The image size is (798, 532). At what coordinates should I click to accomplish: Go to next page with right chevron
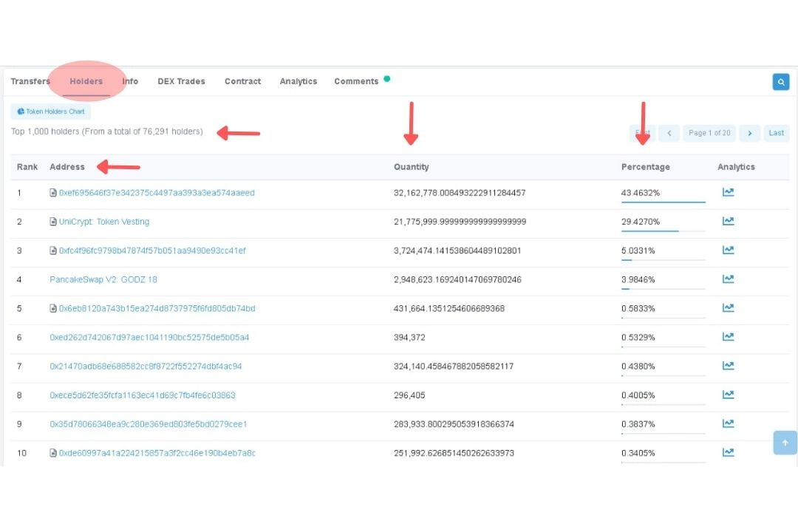tap(750, 133)
